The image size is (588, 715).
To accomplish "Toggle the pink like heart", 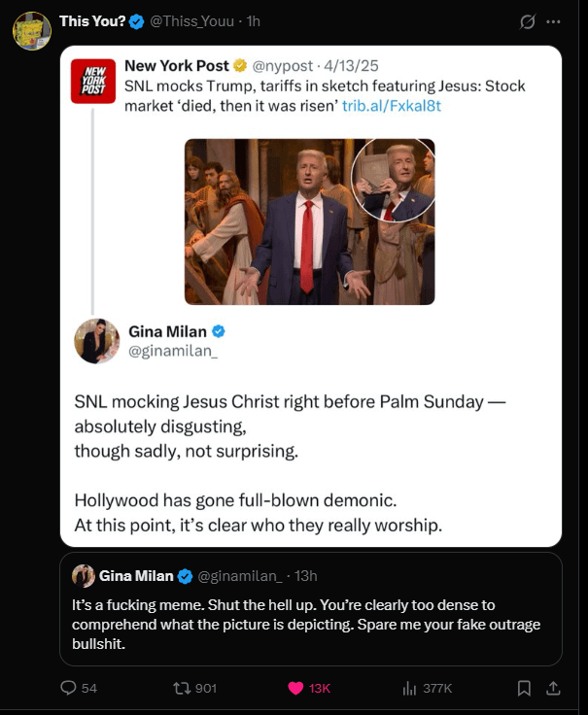I will [x=295, y=688].
